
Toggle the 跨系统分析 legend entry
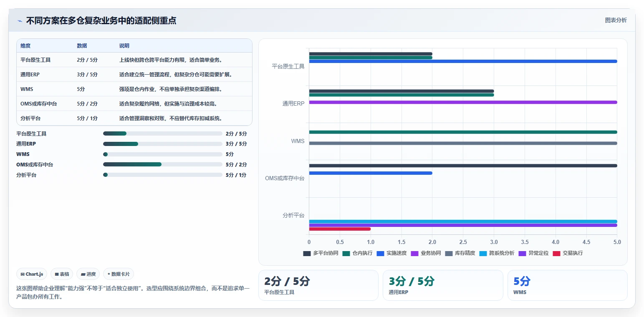coord(497,253)
